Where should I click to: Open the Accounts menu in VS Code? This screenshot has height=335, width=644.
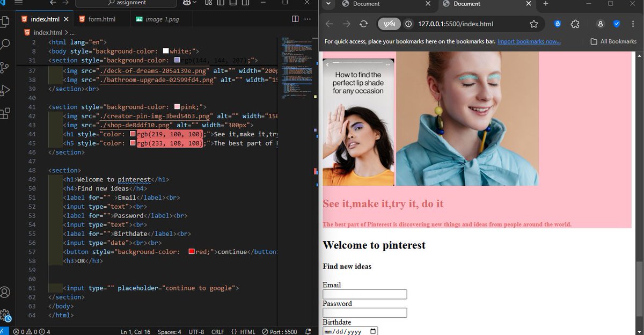coord(5,292)
